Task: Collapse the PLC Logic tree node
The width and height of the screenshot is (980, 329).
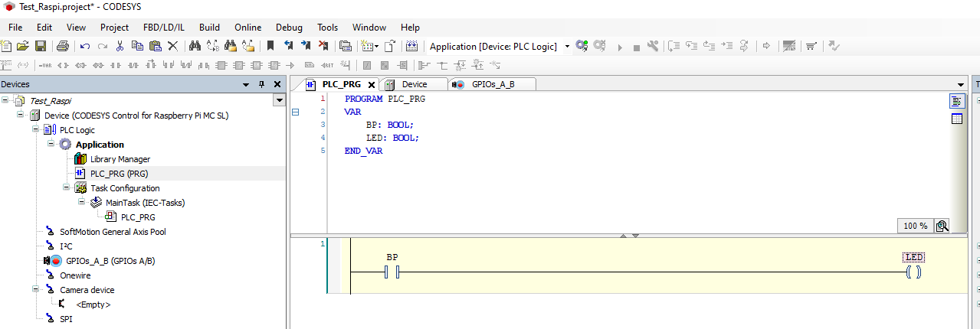Action: click(36, 130)
